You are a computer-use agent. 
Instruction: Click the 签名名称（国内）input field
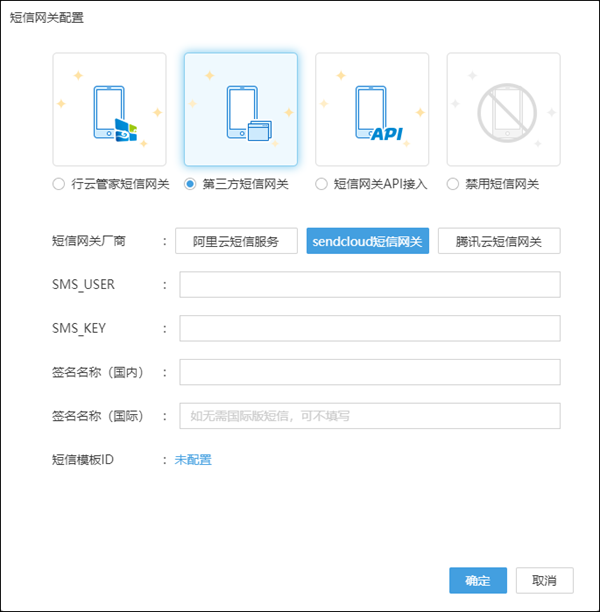click(369, 372)
